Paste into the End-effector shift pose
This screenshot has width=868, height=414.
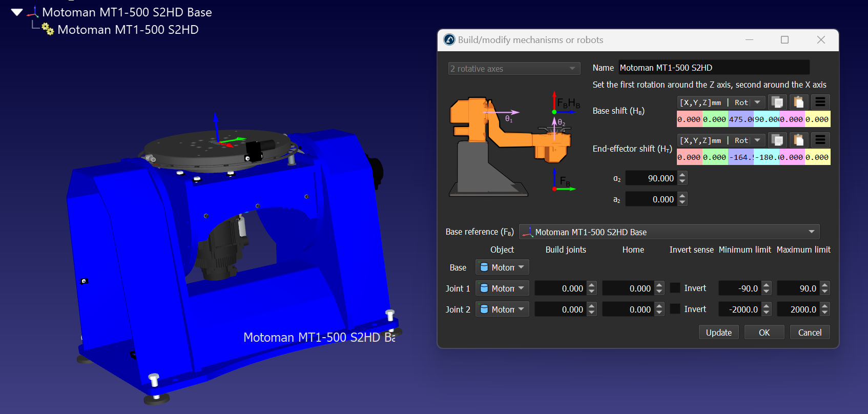(798, 140)
